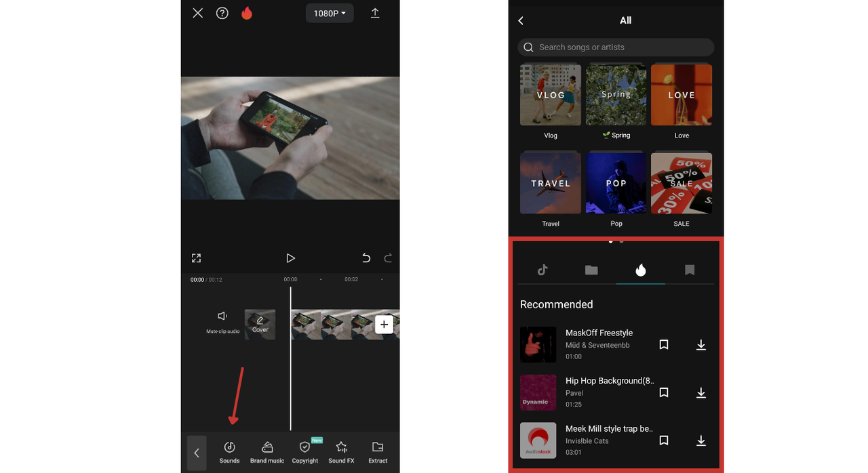
Task: Open the Vlog music category
Action: click(551, 101)
